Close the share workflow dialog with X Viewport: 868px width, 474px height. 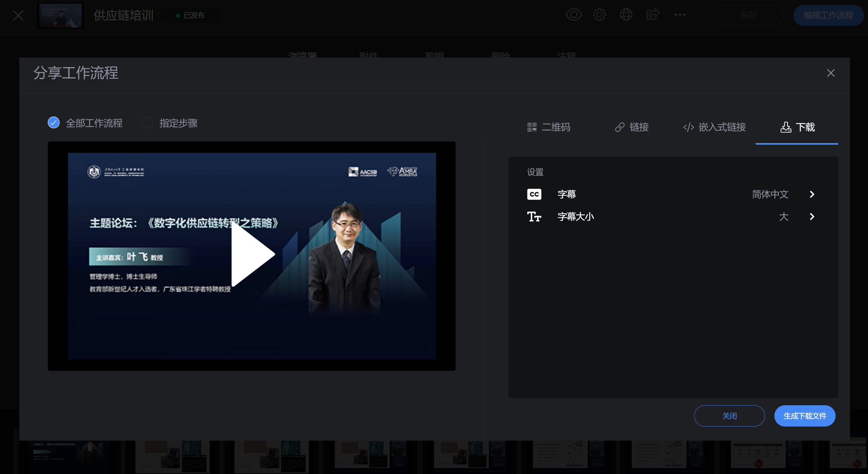coord(831,73)
